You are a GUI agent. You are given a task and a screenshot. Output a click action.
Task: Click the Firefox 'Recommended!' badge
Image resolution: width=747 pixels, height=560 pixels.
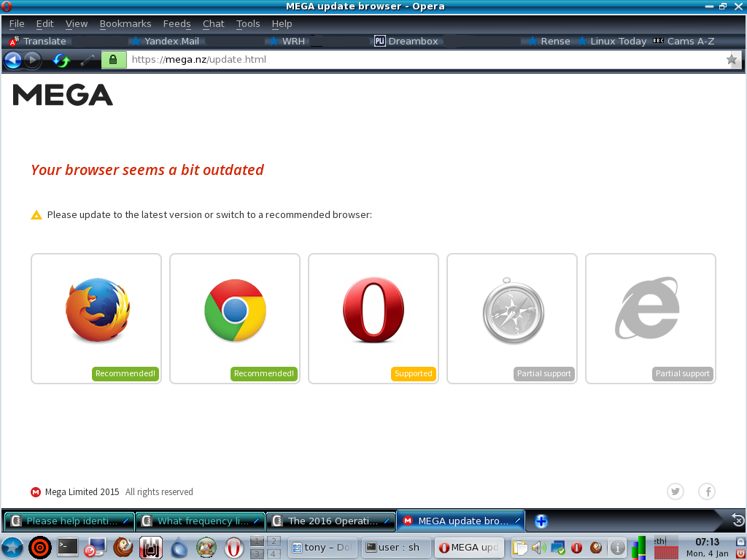point(125,374)
